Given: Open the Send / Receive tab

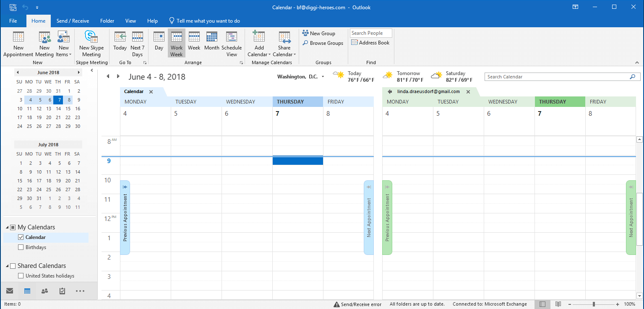Looking at the screenshot, I should [73, 21].
